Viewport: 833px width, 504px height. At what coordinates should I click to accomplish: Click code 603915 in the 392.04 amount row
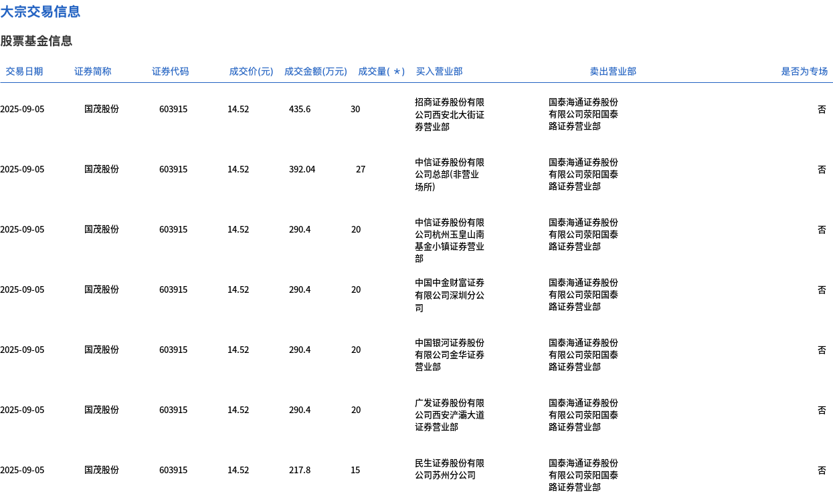click(x=173, y=169)
